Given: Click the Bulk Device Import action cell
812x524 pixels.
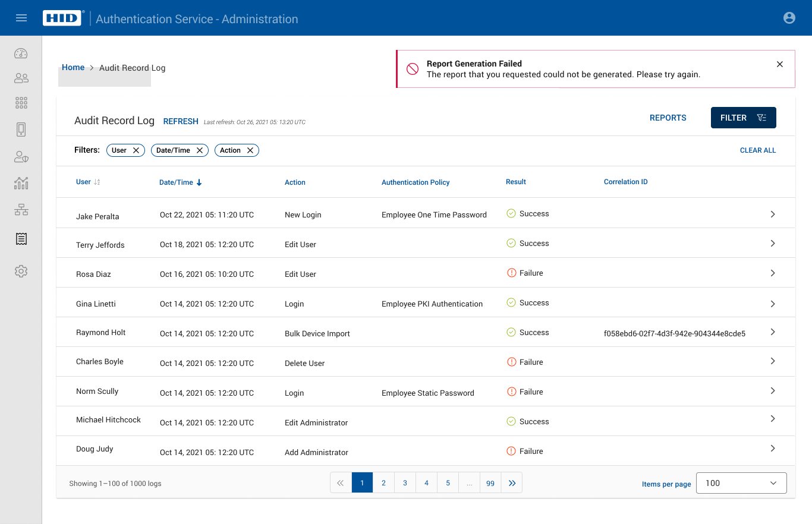Looking at the screenshot, I should pyautogui.click(x=317, y=333).
